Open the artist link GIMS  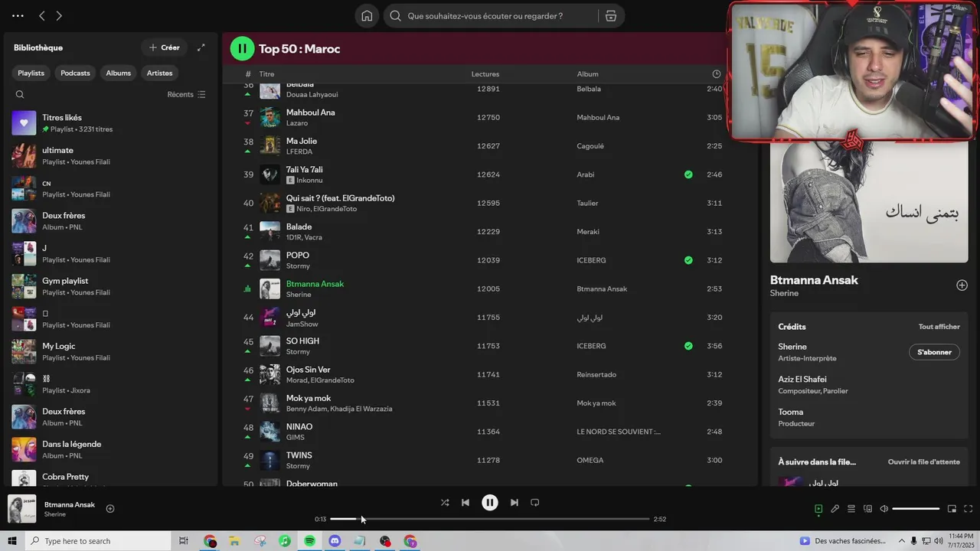click(x=296, y=438)
